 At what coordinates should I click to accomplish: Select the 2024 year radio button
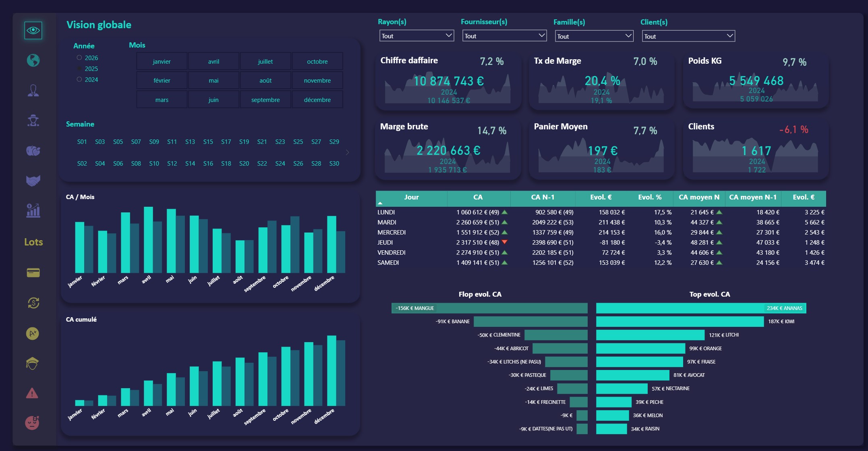[x=79, y=79]
